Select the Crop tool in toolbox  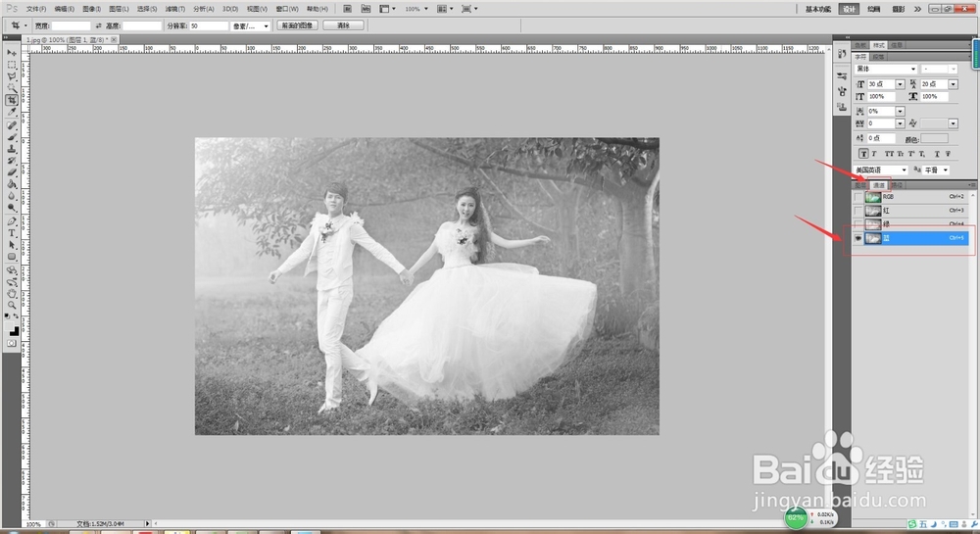point(12,100)
